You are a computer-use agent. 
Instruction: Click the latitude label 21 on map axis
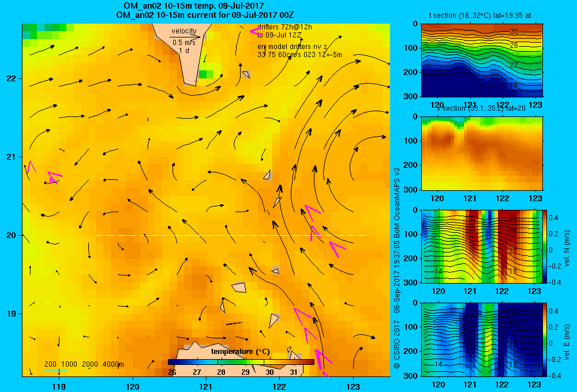pyautogui.click(x=11, y=157)
